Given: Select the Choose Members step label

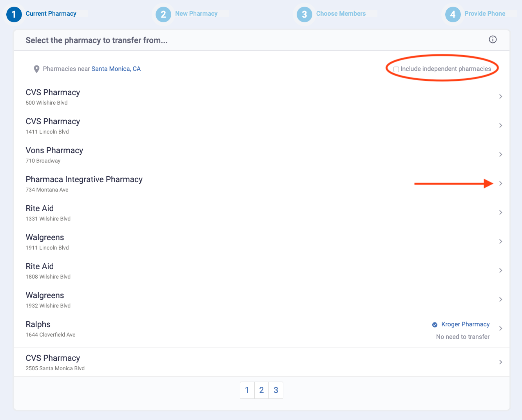Looking at the screenshot, I should click(341, 14).
